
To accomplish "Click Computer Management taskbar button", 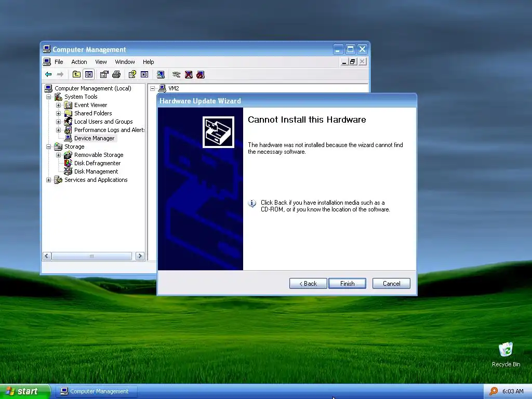I will click(x=97, y=391).
